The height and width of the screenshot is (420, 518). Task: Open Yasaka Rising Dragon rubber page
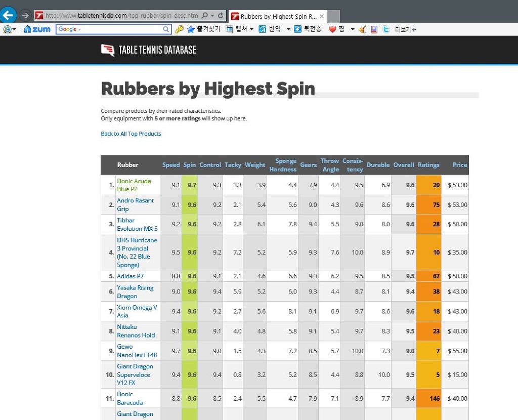click(135, 292)
